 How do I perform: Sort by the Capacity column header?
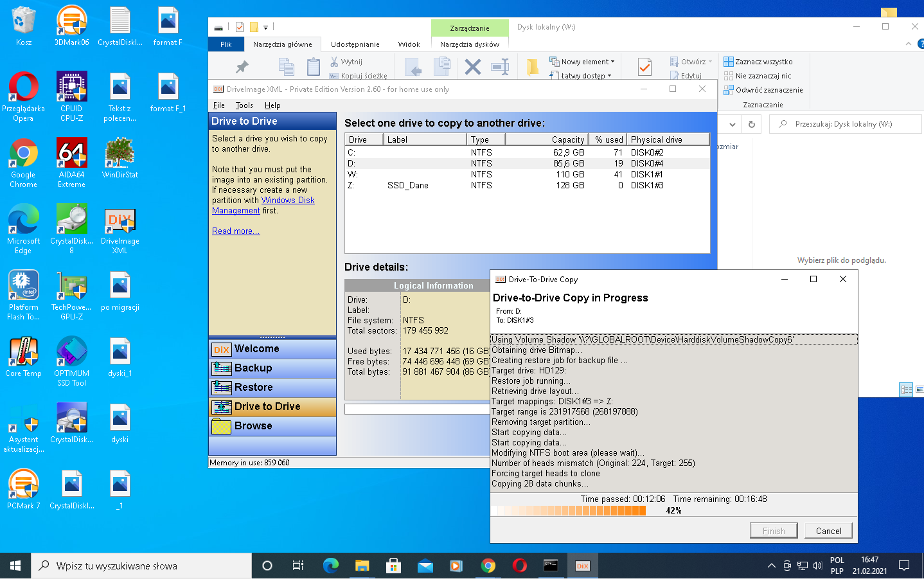point(546,139)
